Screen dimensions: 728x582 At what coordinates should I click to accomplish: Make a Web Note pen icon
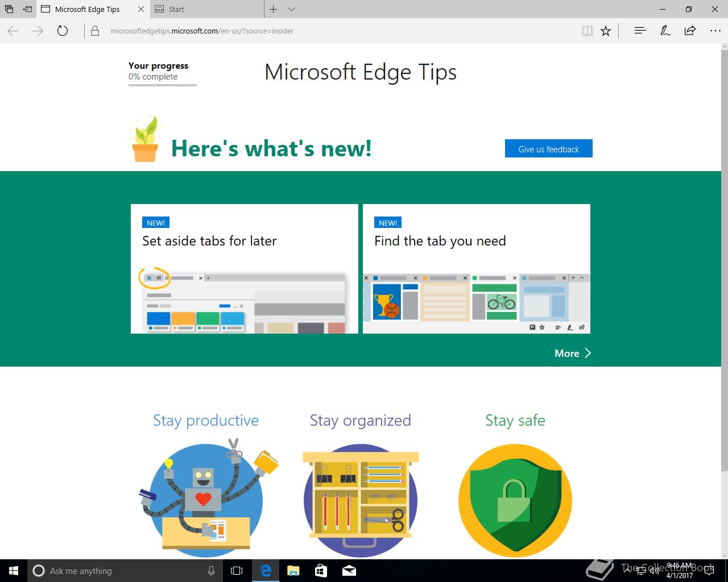pyautogui.click(x=665, y=31)
